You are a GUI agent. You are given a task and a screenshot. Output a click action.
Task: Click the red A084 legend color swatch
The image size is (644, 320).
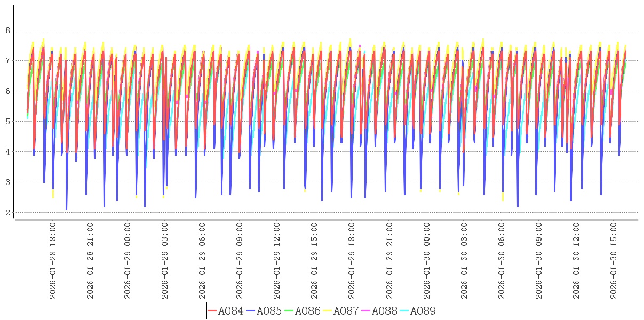tap(212, 311)
